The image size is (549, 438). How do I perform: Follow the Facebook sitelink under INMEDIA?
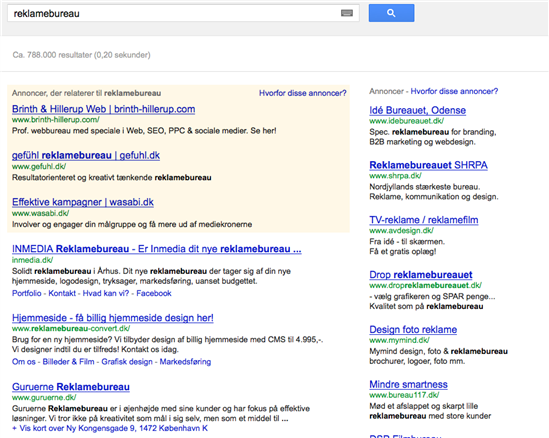pos(154,293)
